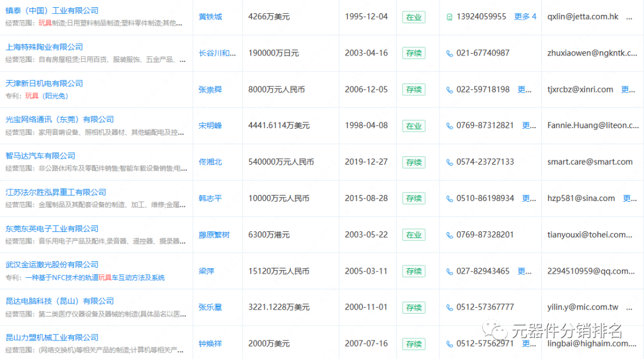Click the phone icon beside 0769-87312821

point(450,126)
